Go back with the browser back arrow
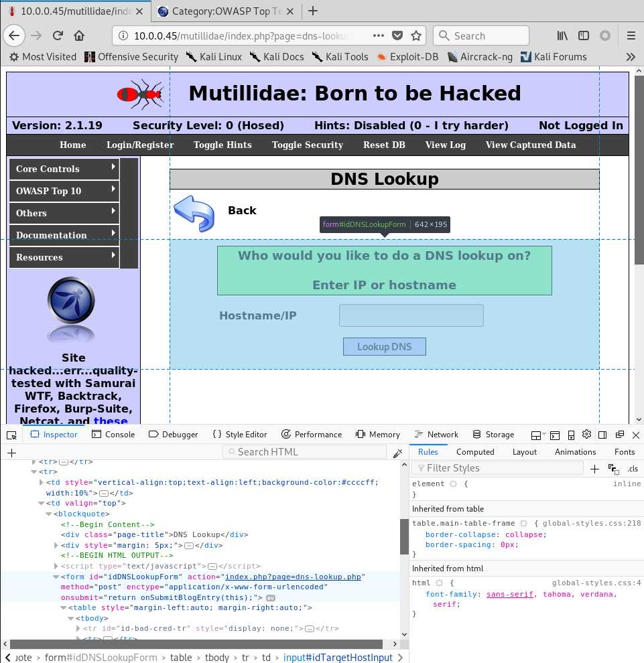 tap(14, 35)
